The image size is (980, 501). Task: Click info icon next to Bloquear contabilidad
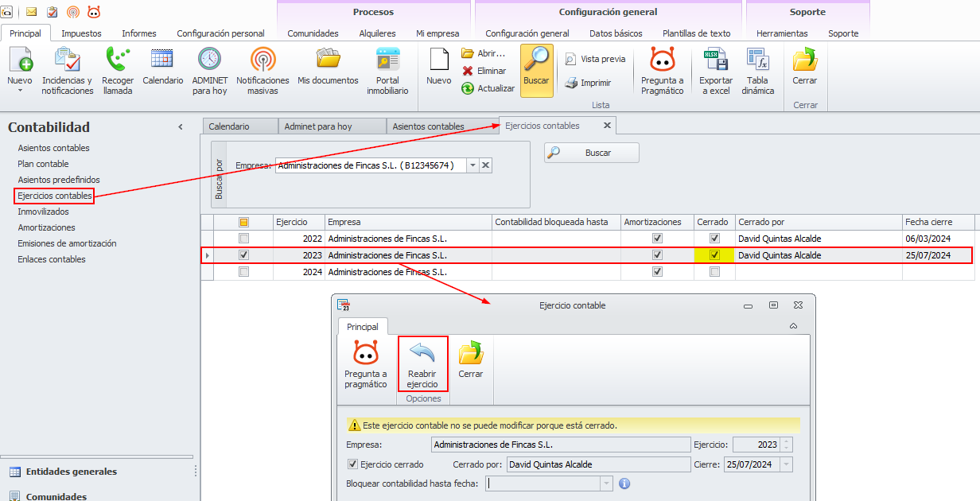pyautogui.click(x=624, y=484)
